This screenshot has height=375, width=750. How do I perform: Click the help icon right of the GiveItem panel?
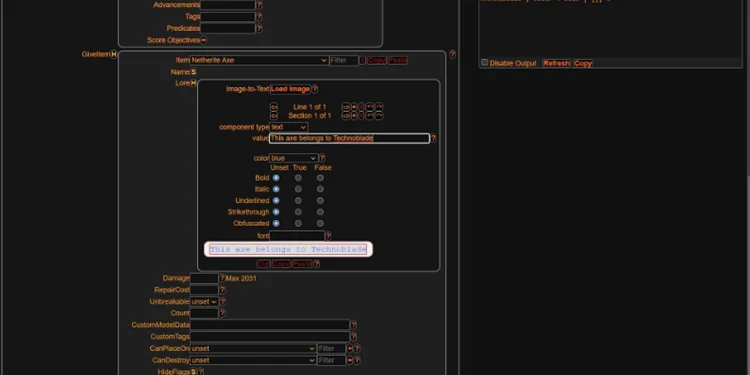(x=452, y=55)
